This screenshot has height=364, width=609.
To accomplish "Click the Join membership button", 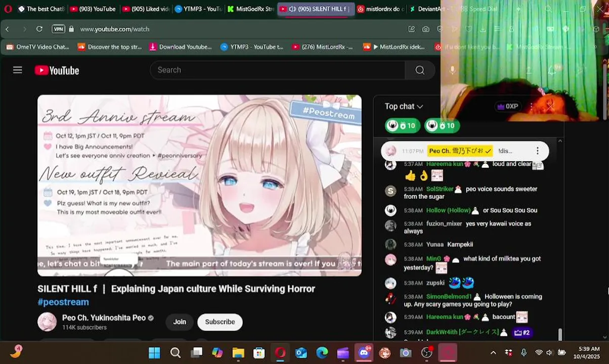I will (180, 322).
